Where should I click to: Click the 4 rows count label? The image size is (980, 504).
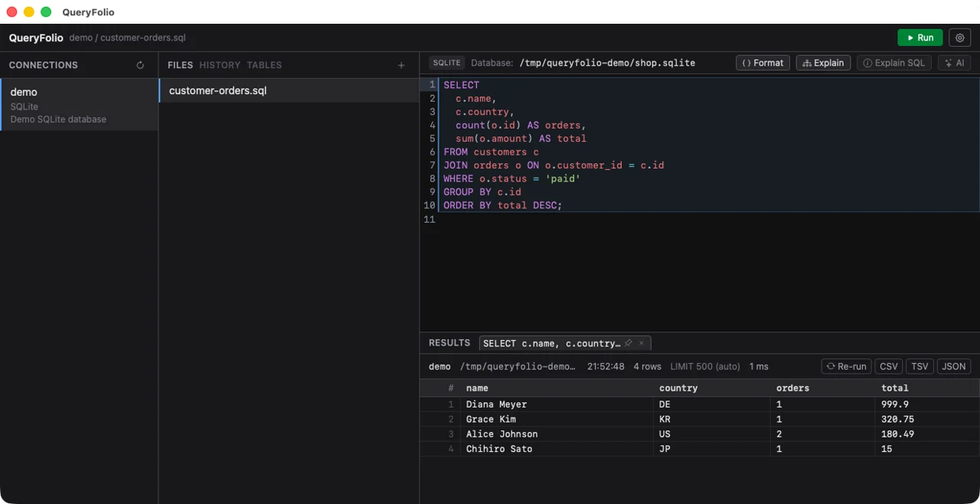pos(647,367)
